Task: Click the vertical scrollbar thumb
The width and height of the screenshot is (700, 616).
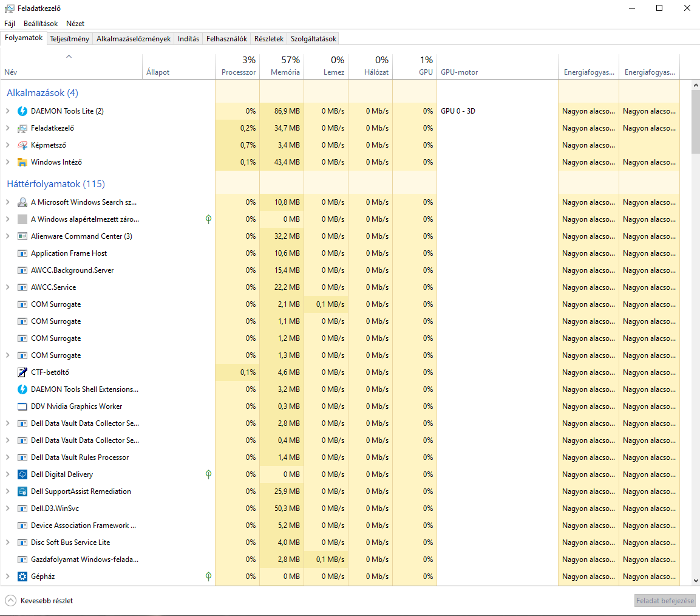Action: [x=696, y=121]
